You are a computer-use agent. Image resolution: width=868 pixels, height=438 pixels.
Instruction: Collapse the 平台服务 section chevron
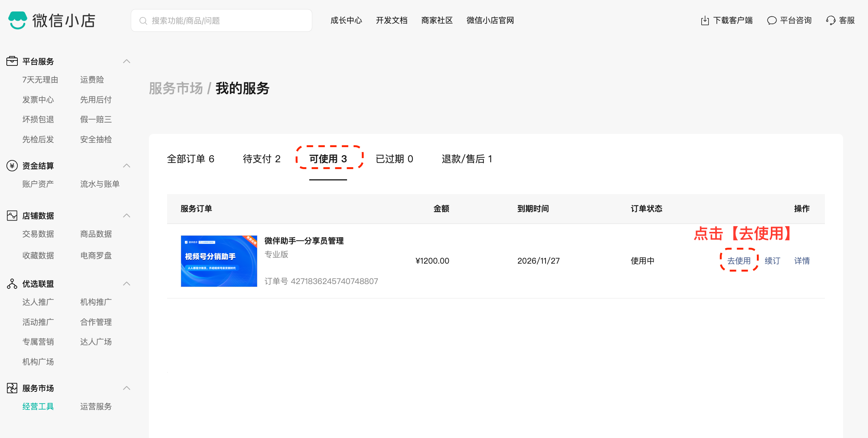click(127, 61)
